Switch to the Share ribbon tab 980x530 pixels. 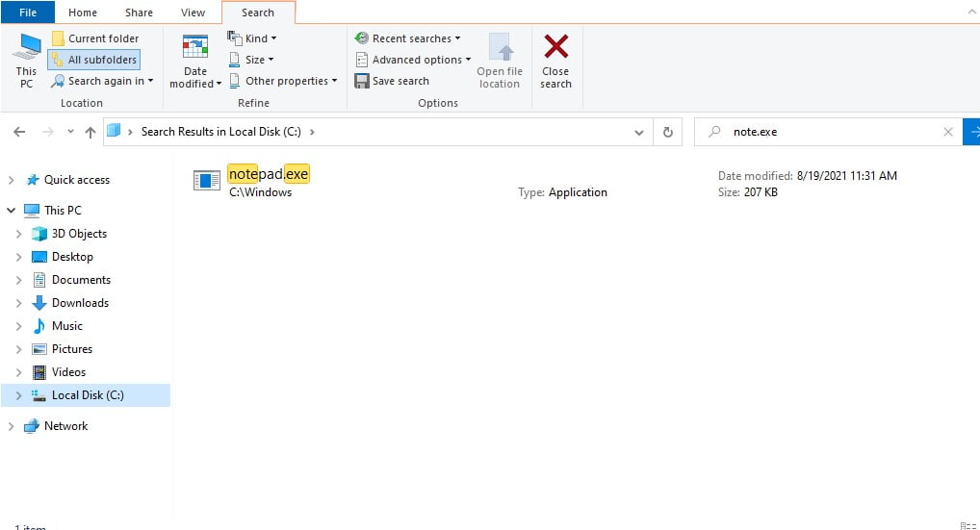pos(139,13)
